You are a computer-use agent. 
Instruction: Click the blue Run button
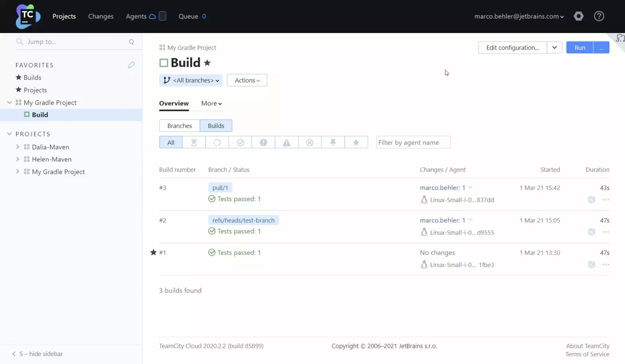coord(579,48)
